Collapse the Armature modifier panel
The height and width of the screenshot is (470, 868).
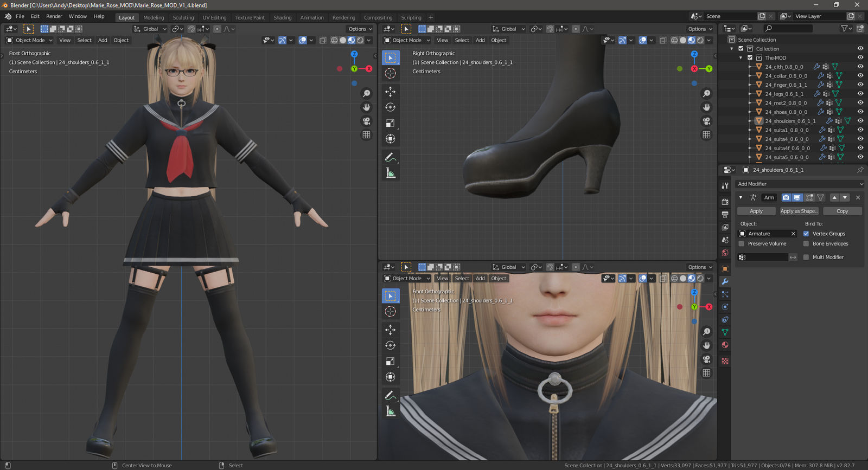click(x=741, y=197)
